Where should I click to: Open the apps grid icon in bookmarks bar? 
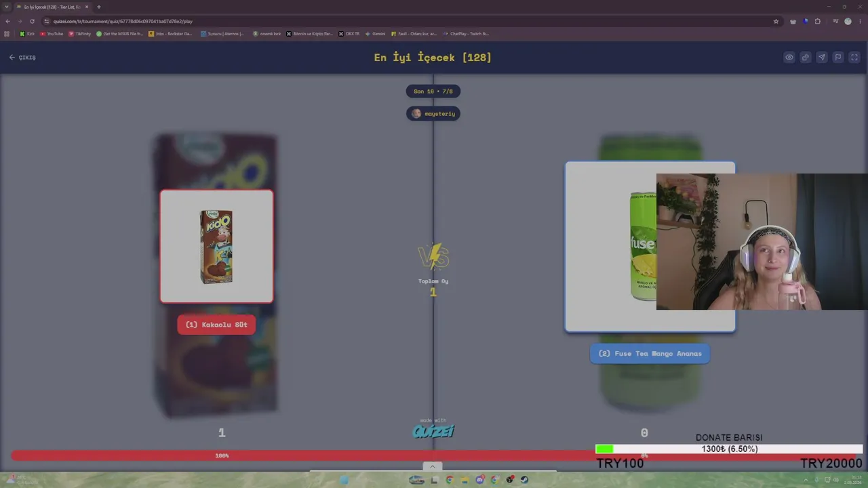pyautogui.click(x=7, y=33)
